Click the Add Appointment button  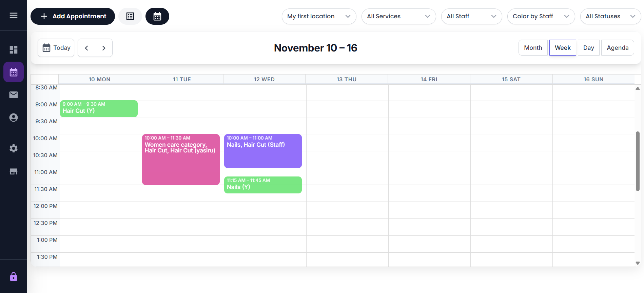coord(73,16)
